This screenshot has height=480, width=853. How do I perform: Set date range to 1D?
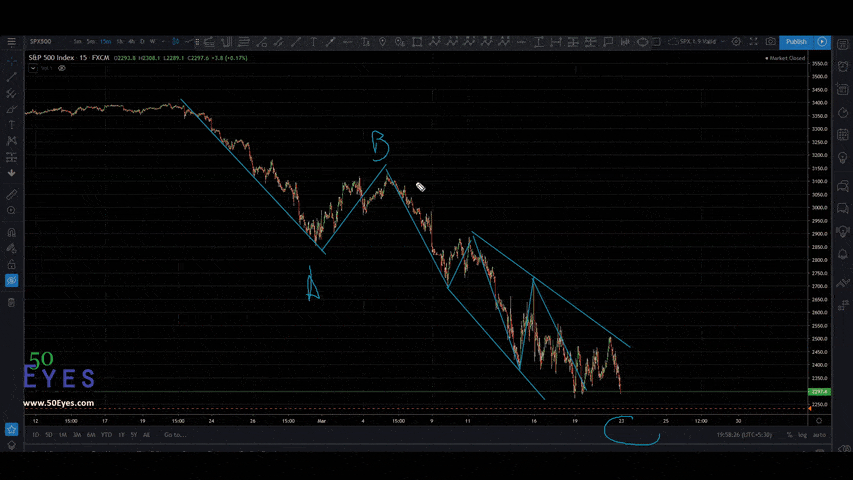(x=35, y=435)
